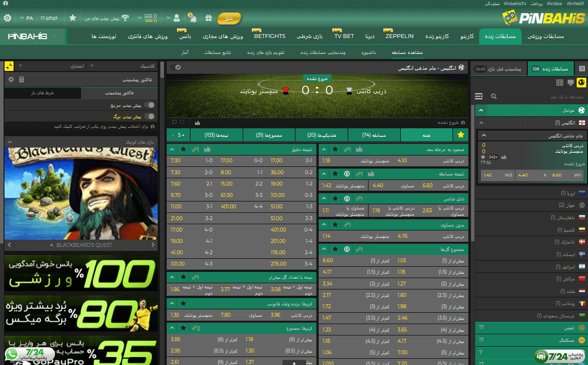Viewport: 588px width, 365px height.
Task: Open the کازینو menu item
Action: [x=467, y=36]
